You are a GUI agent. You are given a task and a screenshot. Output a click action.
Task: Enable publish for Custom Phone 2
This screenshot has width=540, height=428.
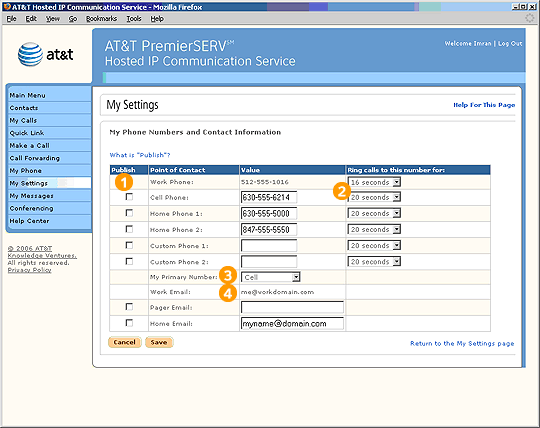(x=129, y=261)
